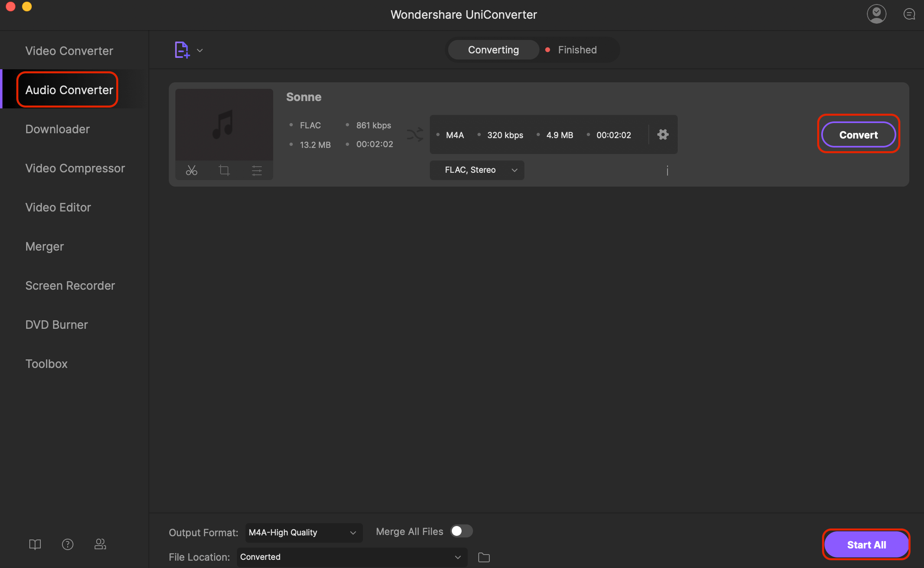Viewport: 924px width, 568px height.
Task: Toggle the Converting tab view
Action: [494, 49]
